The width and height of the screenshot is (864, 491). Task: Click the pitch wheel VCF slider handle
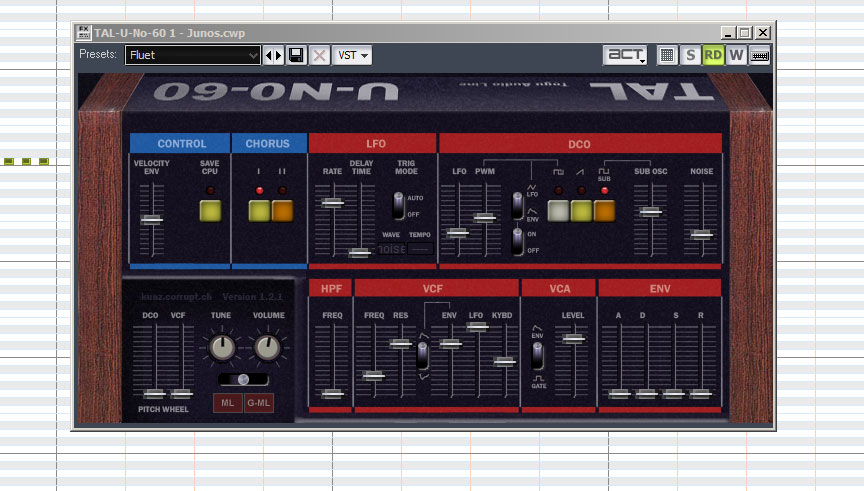coord(181,393)
